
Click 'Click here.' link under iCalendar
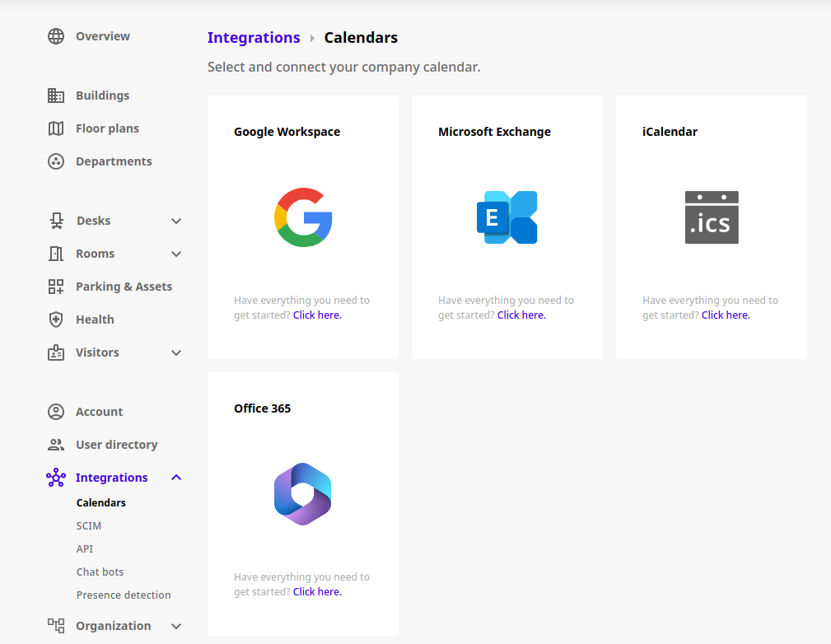pos(726,315)
